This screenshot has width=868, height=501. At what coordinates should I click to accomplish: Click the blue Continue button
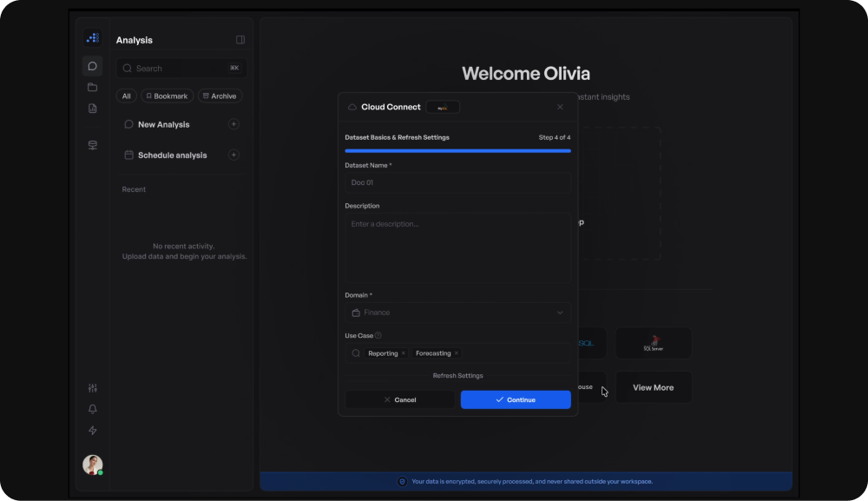[516, 399]
